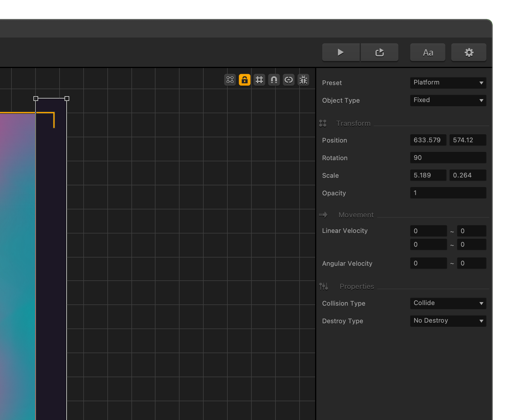Open the Destroy Type dropdown
The image size is (514, 420).
[448, 321]
